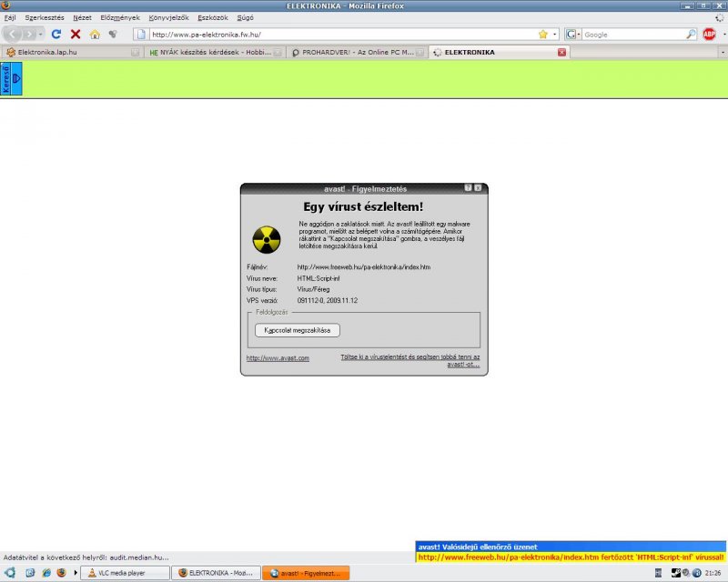Open the Nézet menu
Screen dimensions: 728x582
[x=82, y=17]
